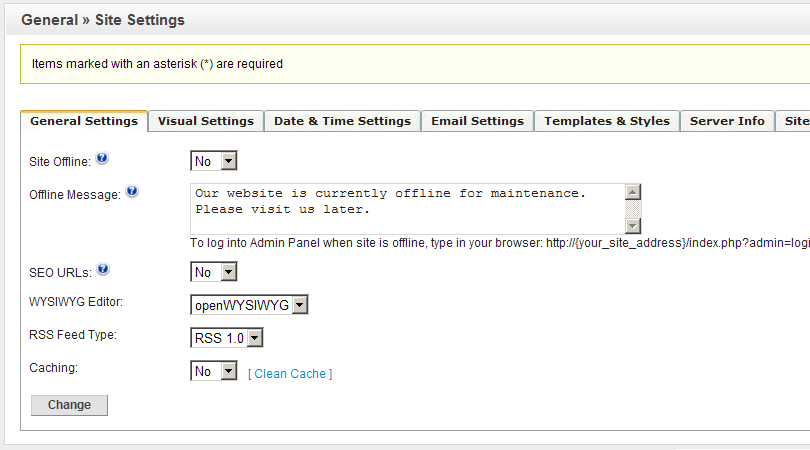Click help icon next to Site Offline
This screenshot has height=450, width=810.
point(102,159)
